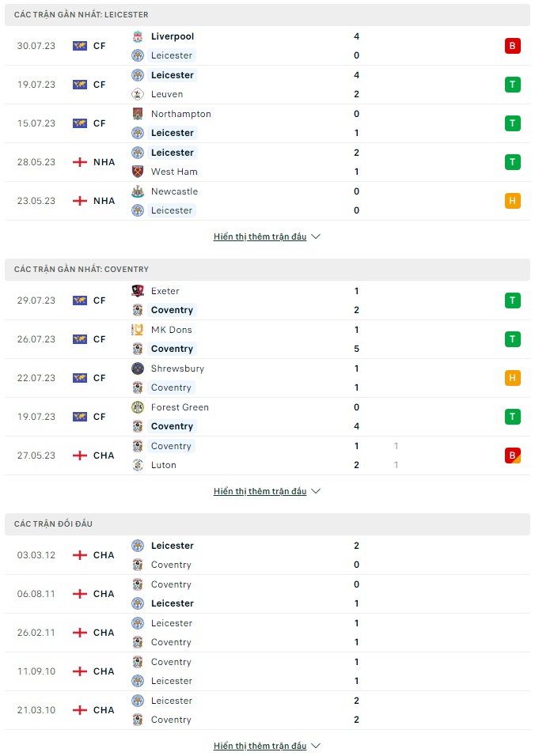Click the Shrewsbury club badge
The height and width of the screenshot is (756, 535).
click(x=138, y=369)
